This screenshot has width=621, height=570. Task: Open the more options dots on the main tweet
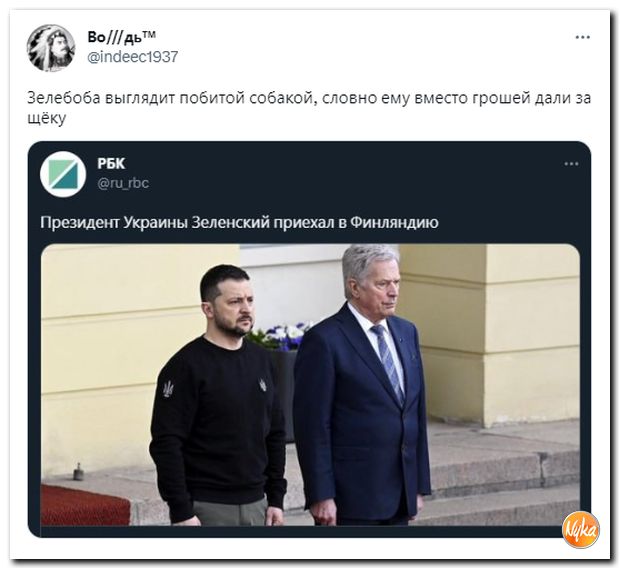click(582, 37)
